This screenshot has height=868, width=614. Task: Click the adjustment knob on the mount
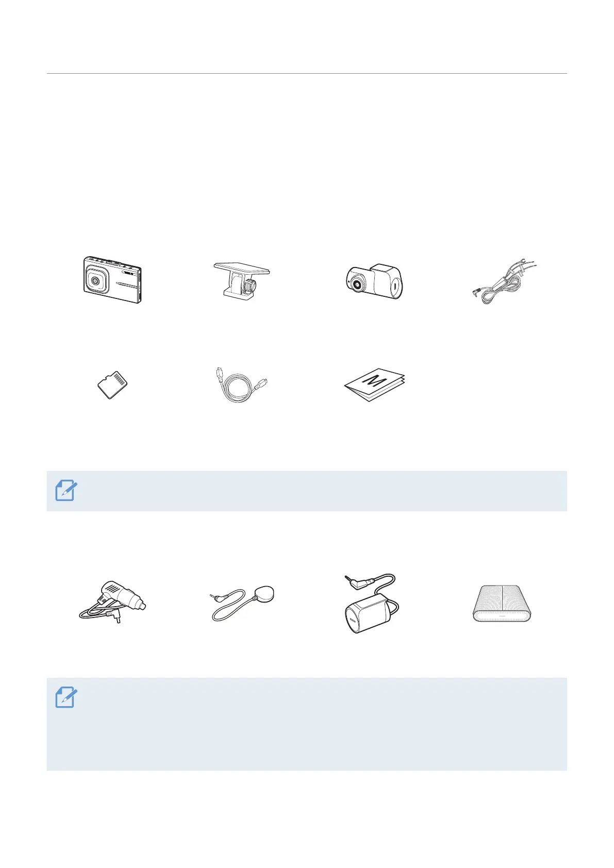251,286
